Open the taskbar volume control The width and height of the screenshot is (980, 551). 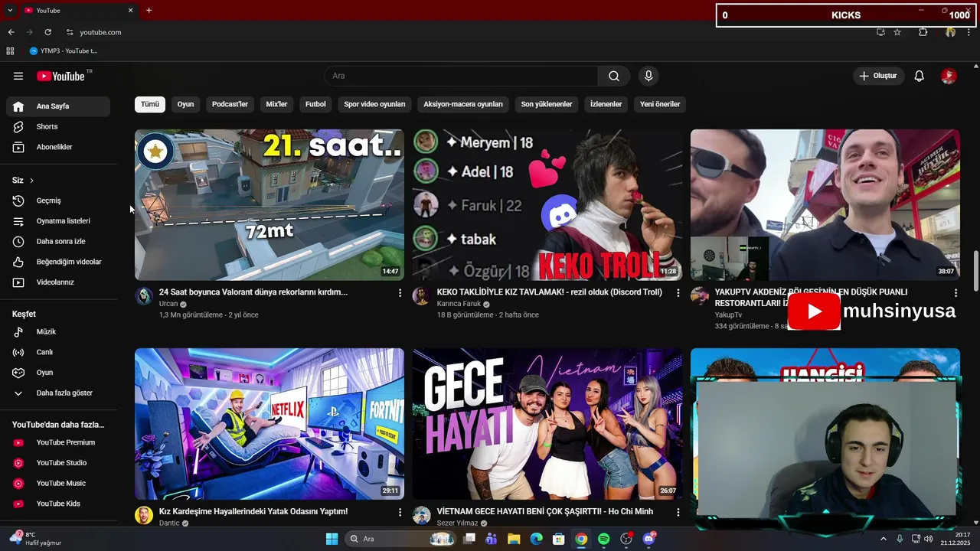(x=929, y=539)
